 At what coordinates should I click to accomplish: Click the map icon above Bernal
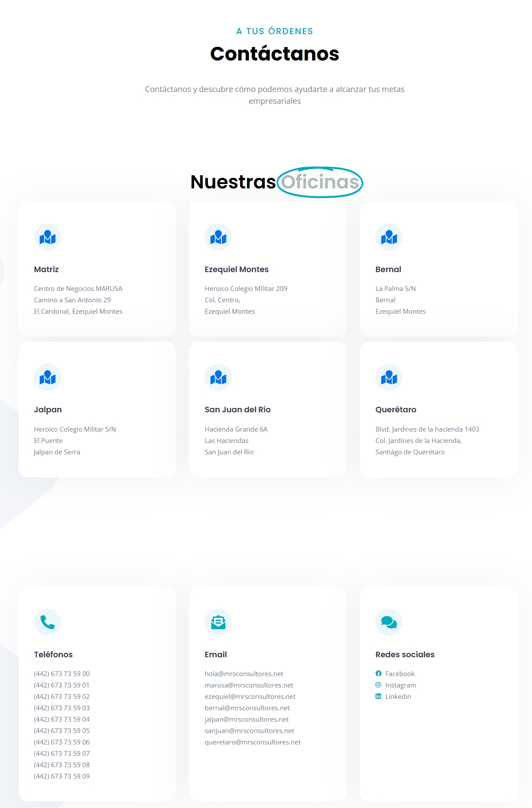[389, 237]
